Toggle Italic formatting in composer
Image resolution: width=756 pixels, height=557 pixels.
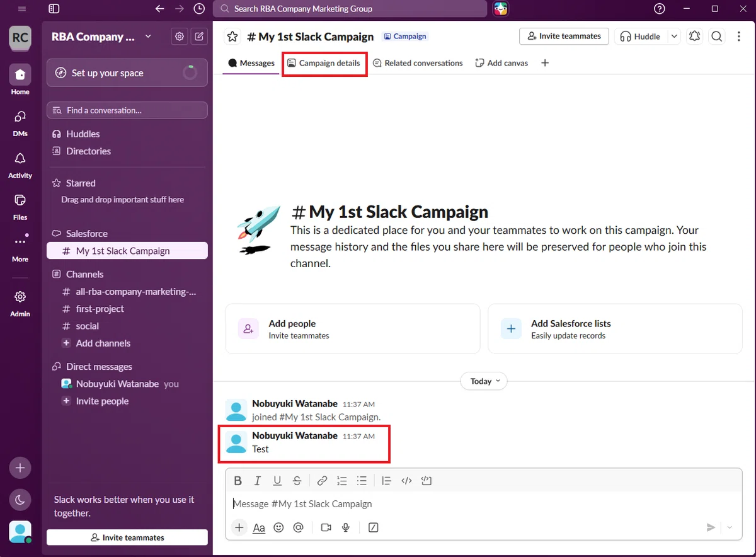pos(257,481)
